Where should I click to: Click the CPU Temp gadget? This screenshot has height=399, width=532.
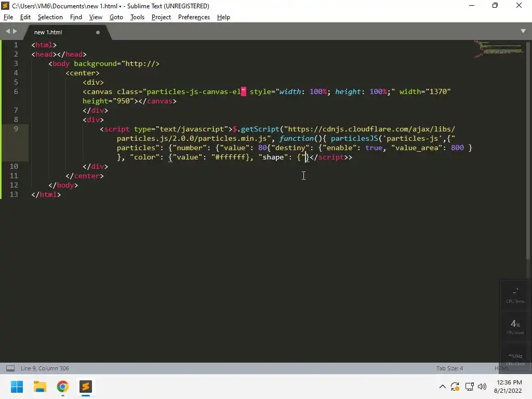[x=515, y=295]
